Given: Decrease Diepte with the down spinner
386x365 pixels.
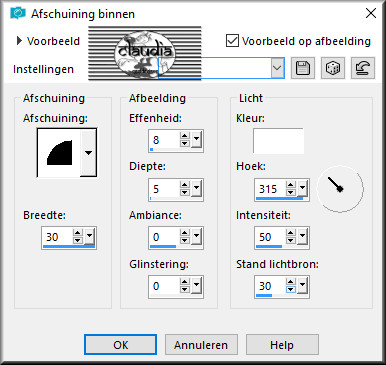Looking at the screenshot, I should (185, 193).
